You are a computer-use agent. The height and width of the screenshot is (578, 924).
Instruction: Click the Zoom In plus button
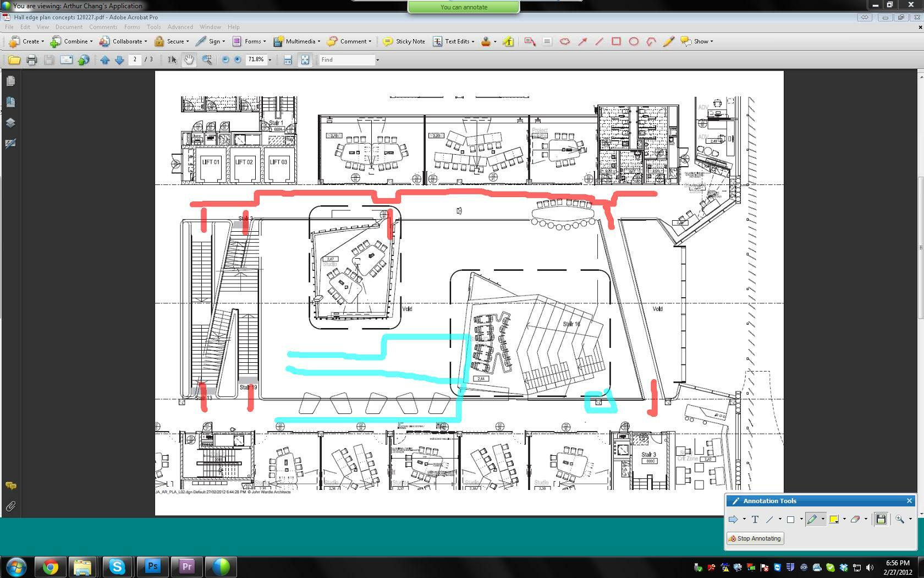(237, 59)
